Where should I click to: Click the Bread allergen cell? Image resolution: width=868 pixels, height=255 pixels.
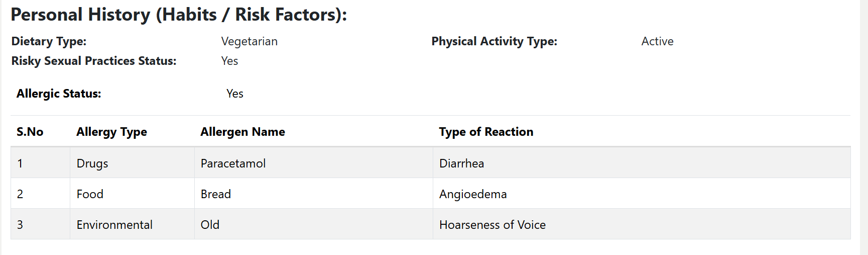click(216, 194)
